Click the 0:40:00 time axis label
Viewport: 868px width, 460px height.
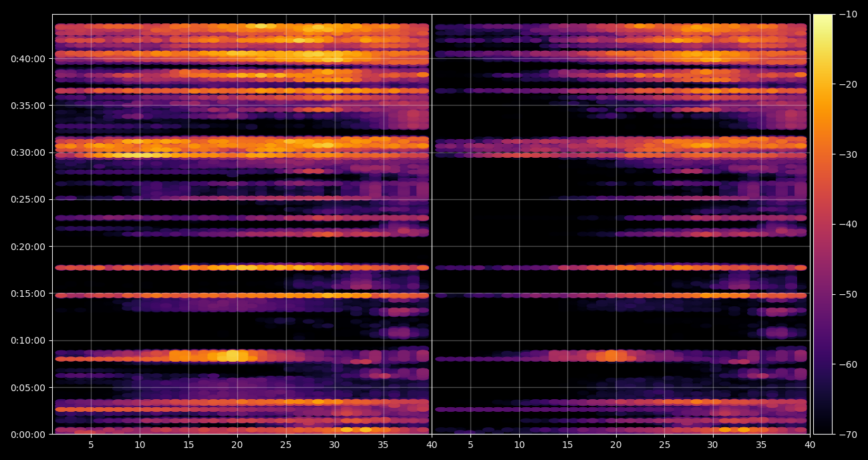[x=27, y=59]
